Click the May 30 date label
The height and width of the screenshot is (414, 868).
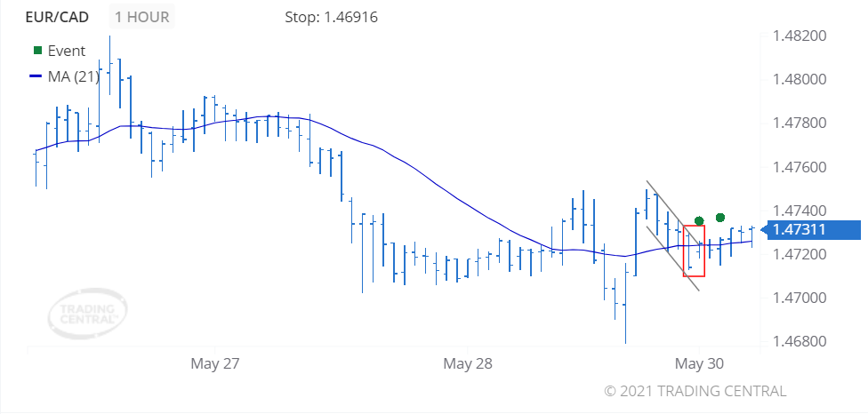pos(699,363)
